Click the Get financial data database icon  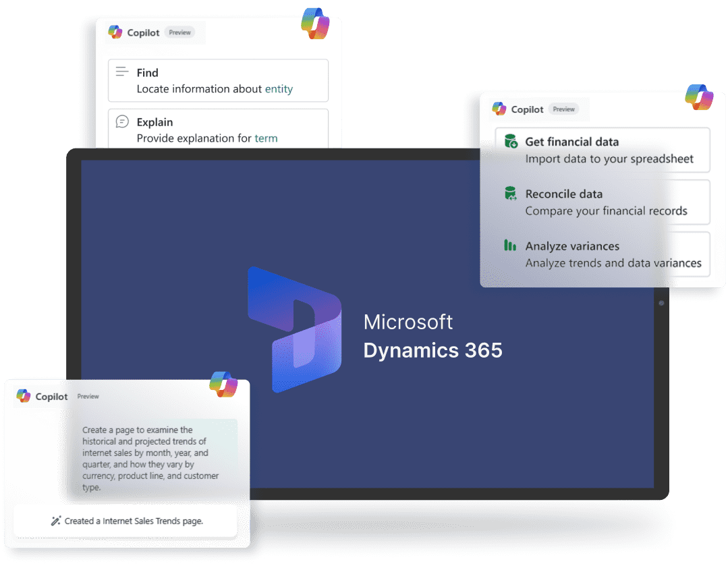pyautogui.click(x=511, y=141)
